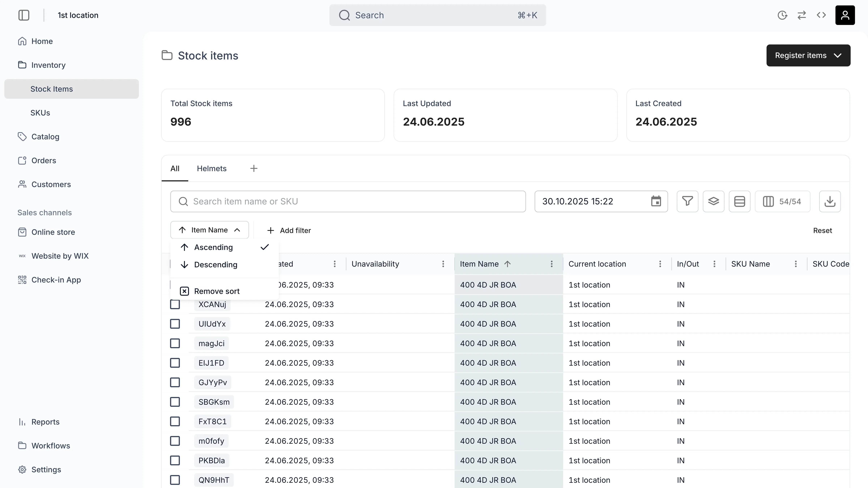Collapse the Item Name sort dropdown

[210, 230]
